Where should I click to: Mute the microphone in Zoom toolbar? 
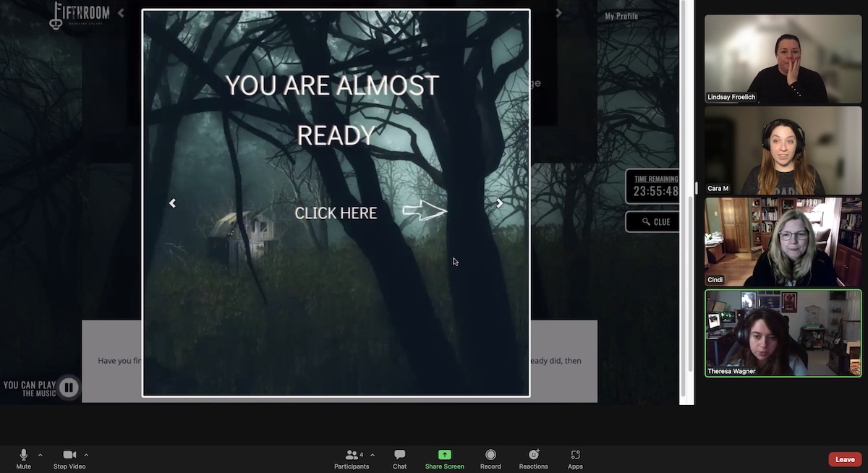click(23, 459)
